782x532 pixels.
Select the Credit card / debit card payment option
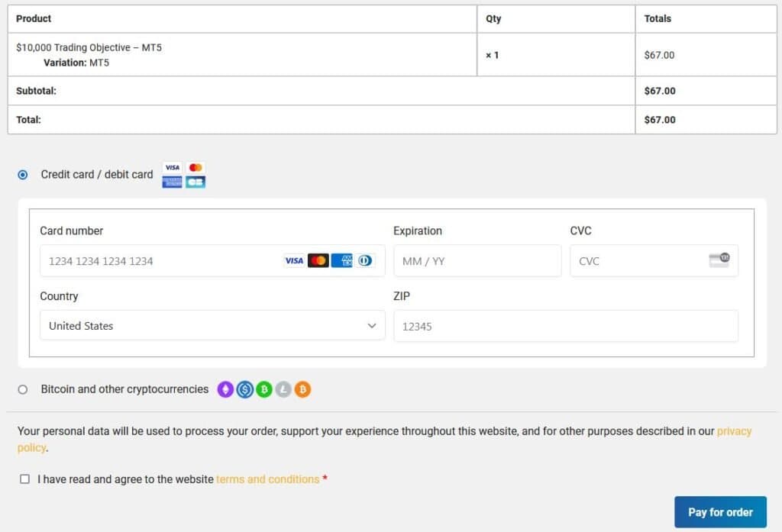tap(23, 175)
